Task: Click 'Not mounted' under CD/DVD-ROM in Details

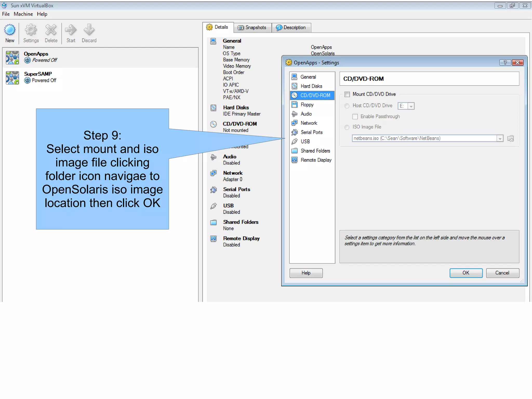Action: 236,130
